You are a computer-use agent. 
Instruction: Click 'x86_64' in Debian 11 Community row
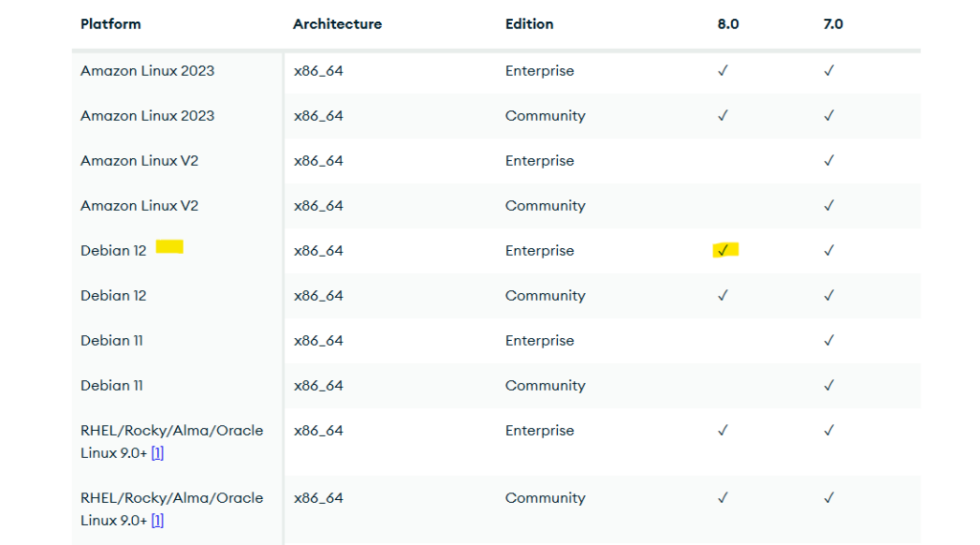click(x=319, y=387)
